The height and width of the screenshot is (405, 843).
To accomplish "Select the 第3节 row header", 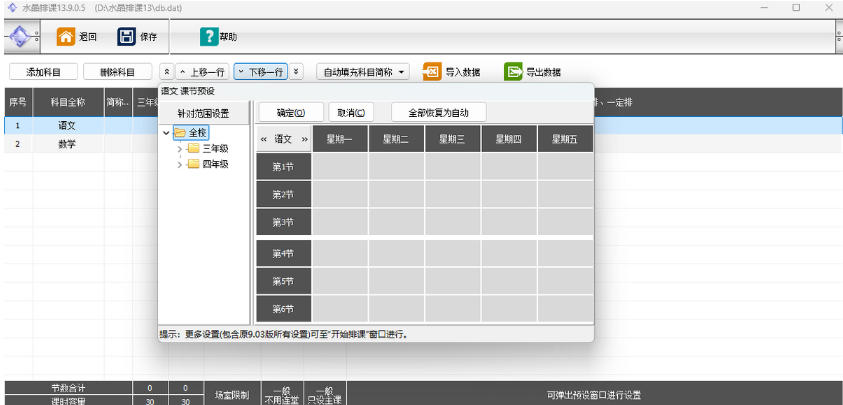I will [x=283, y=222].
